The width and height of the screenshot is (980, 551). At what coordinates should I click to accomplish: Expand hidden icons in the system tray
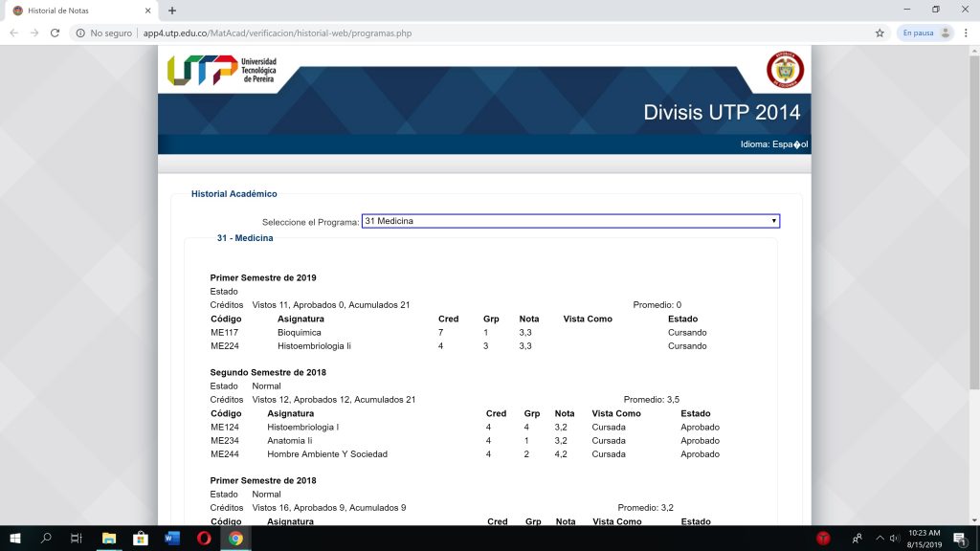(x=881, y=539)
